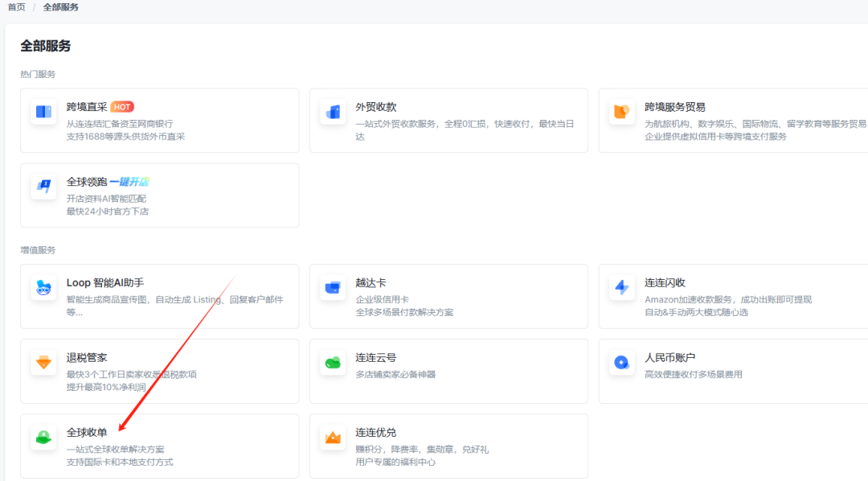868x481 pixels.
Task: Go to 首页 in the breadcrumb
Action: tap(16, 7)
